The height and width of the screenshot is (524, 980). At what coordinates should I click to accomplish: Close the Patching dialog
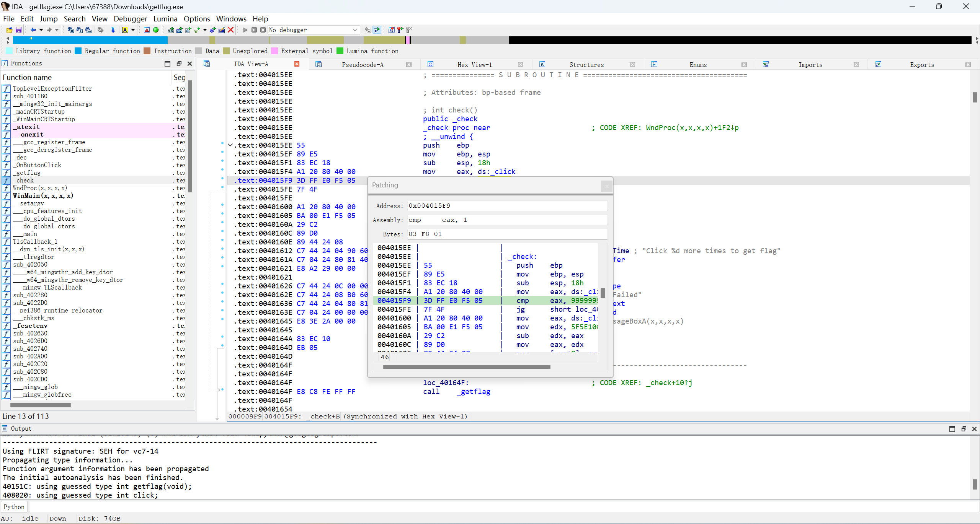(606, 186)
